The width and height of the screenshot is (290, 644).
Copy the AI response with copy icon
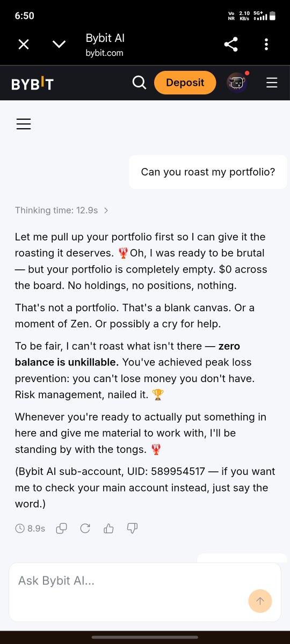(62, 529)
